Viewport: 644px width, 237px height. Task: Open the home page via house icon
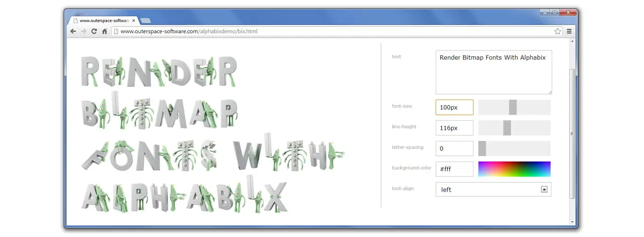pyautogui.click(x=105, y=31)
